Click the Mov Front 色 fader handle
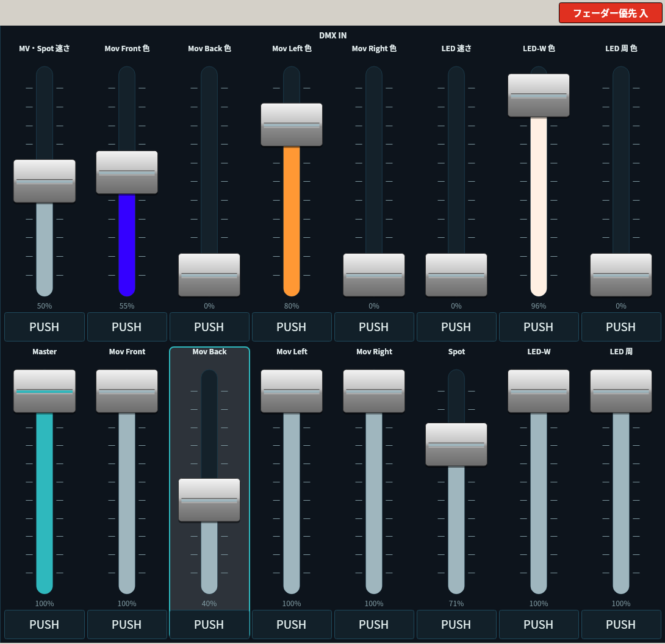The height and width of the screenshot is (644, 665). pos(127,173)
